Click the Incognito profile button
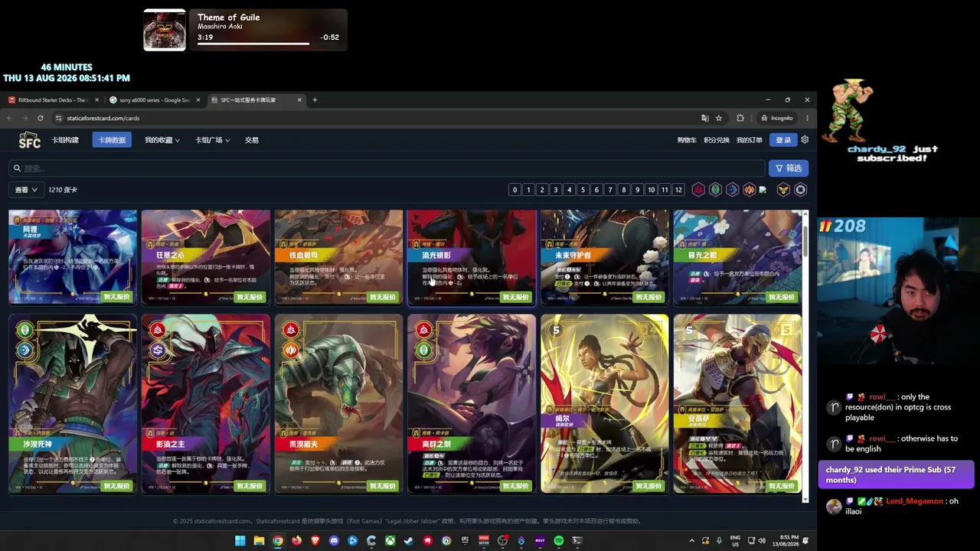 click(x=777, y=118)
